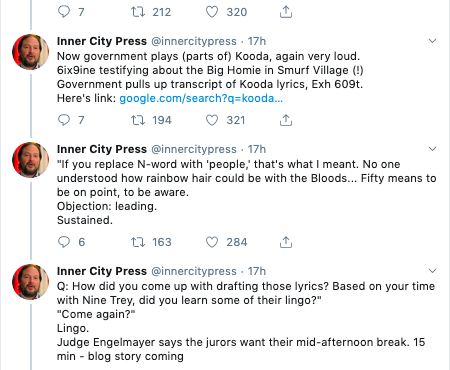Share the topmost tweet
Screen dimensions: 450x370
[x=286, y=12]
